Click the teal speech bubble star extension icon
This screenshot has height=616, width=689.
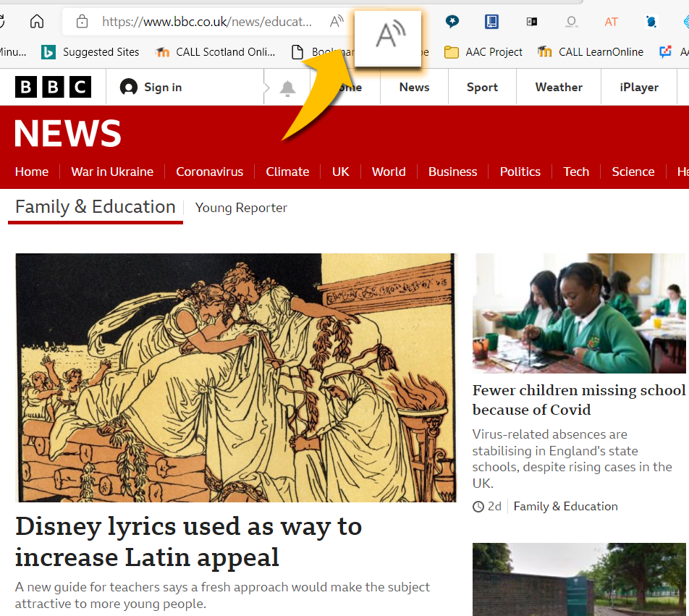(452, 21)
